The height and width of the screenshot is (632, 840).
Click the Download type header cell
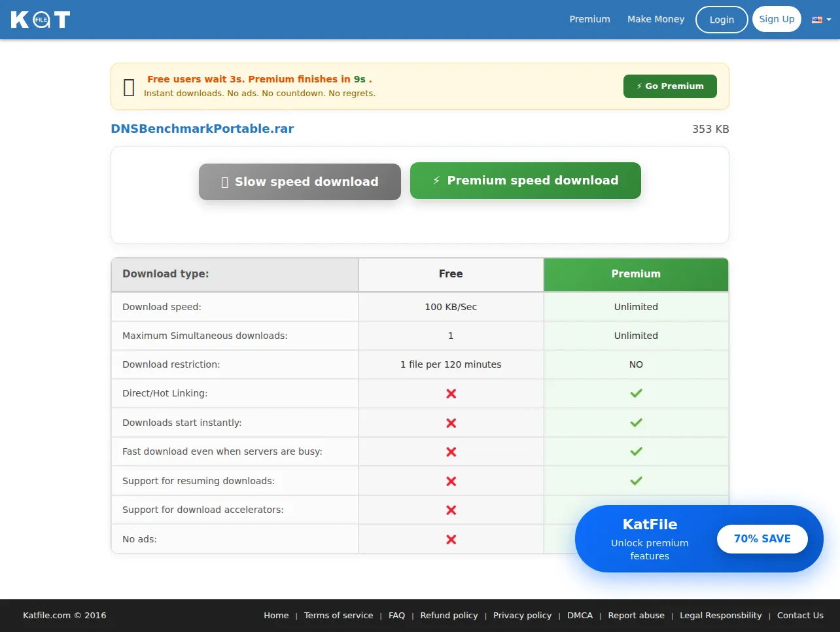point(235,274)
